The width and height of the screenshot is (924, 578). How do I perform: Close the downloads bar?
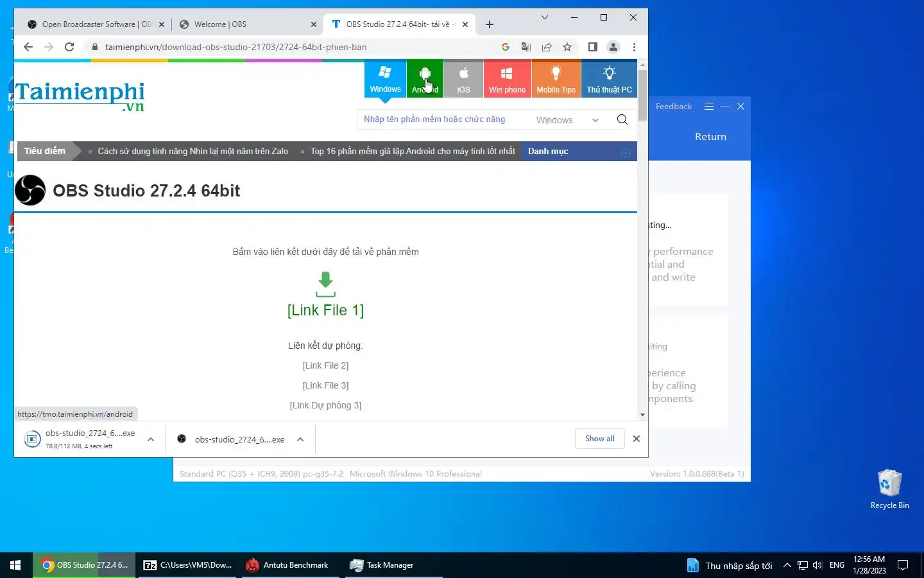637,439
